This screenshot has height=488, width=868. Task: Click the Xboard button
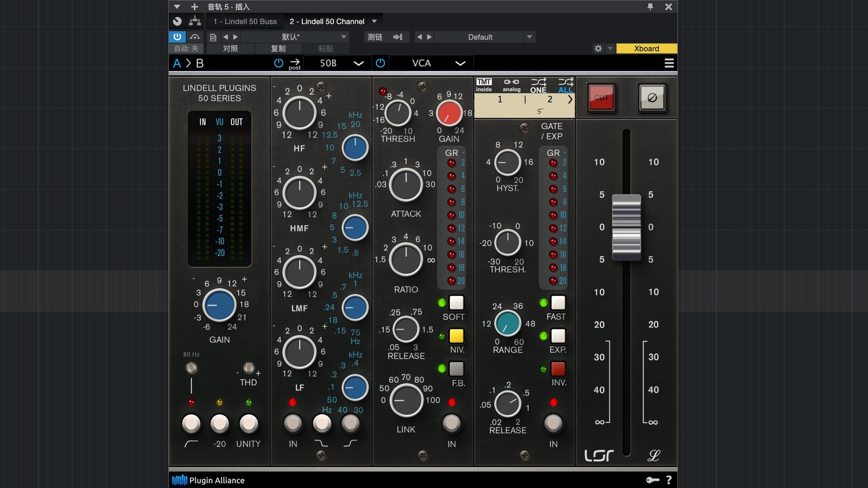(x=646, y=48)
